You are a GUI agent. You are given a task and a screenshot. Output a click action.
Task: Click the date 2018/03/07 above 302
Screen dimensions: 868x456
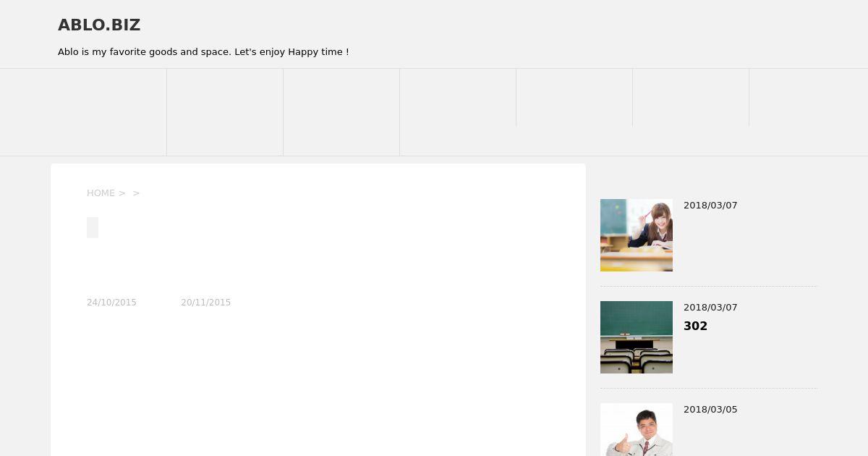pos(710,308)
